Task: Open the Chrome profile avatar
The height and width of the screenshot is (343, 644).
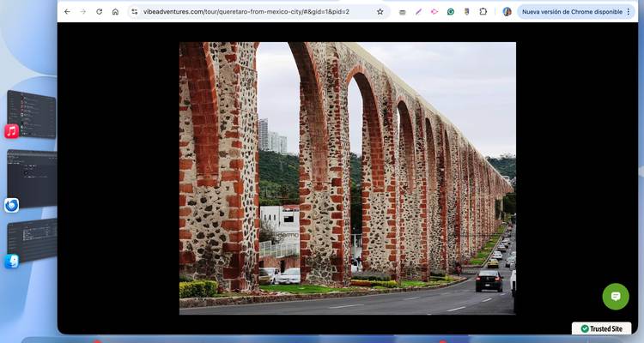Action: point(507,12)
